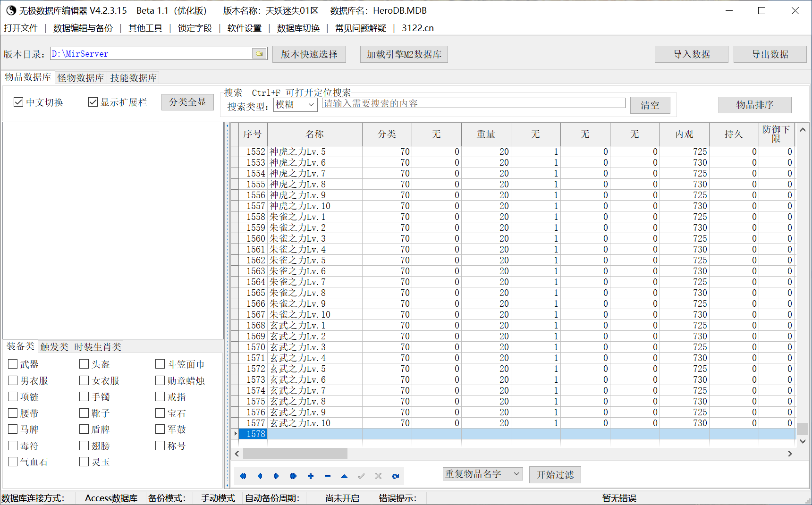Check the 毒符 category box
Screen dimensions: 812x505
13,446
